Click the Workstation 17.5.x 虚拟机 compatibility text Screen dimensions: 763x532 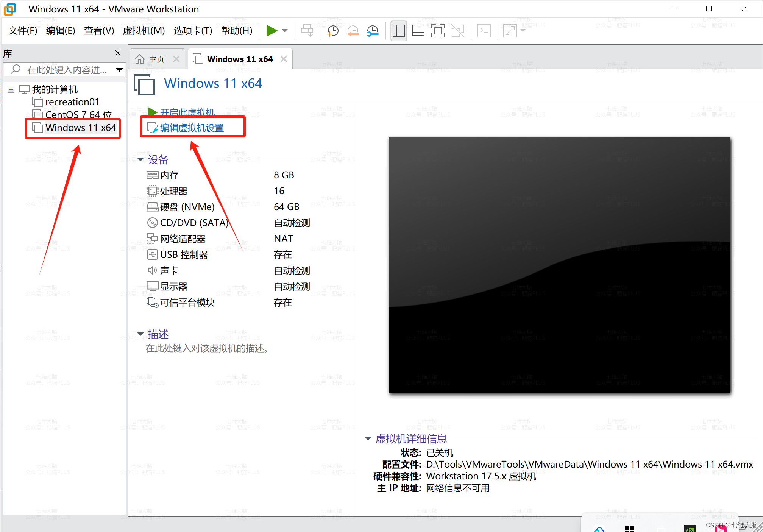pyautogui.click(x=481, y=476)
